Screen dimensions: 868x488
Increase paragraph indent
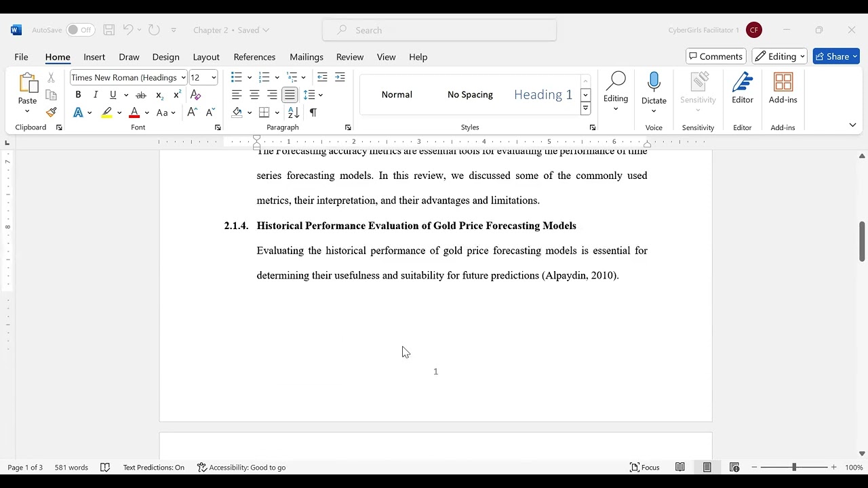tap(340, 77)
